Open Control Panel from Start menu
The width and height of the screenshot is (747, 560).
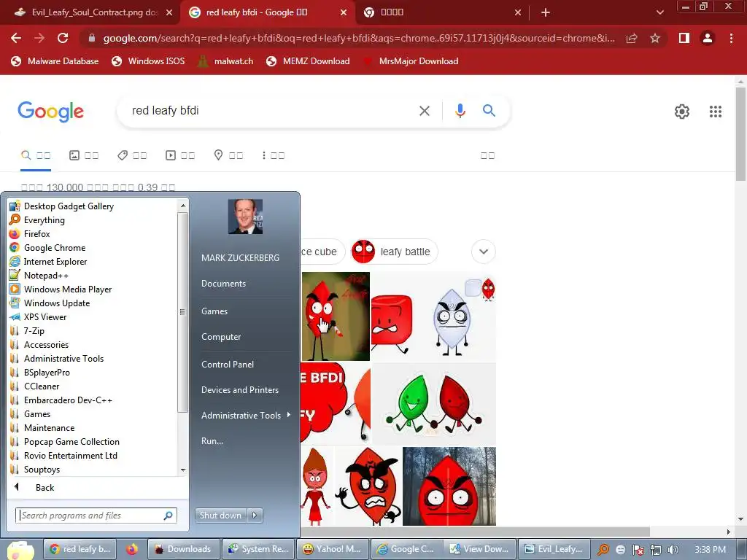click(228, 365)
